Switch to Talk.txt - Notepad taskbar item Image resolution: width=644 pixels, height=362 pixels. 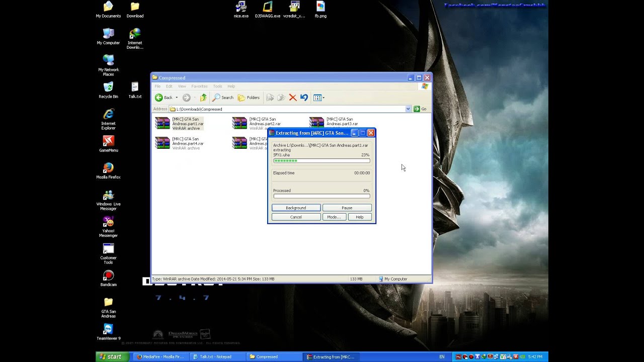tap(218, 357)
